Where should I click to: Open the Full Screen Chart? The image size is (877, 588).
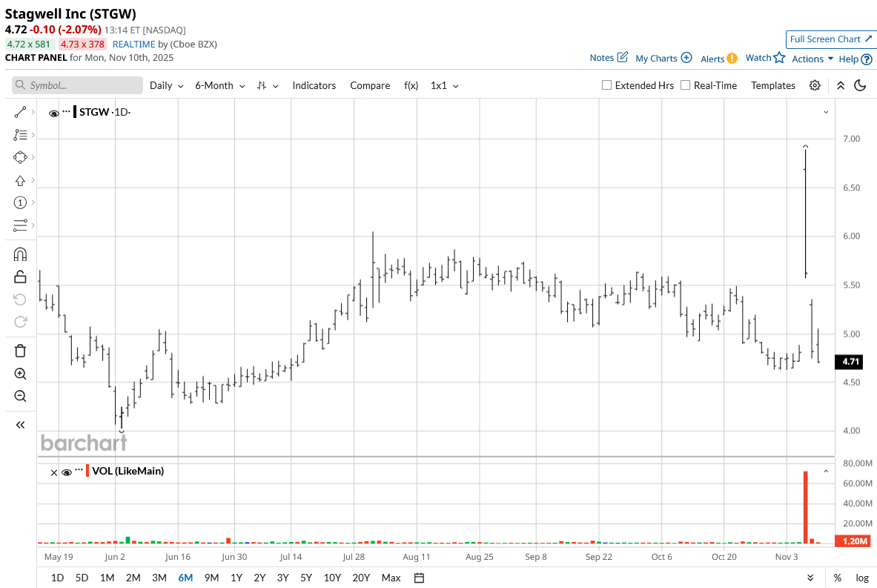830,39
